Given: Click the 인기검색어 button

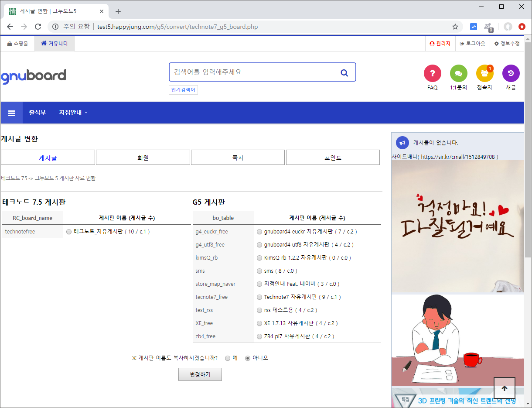Looking at the screenshot, I should 183,90.
